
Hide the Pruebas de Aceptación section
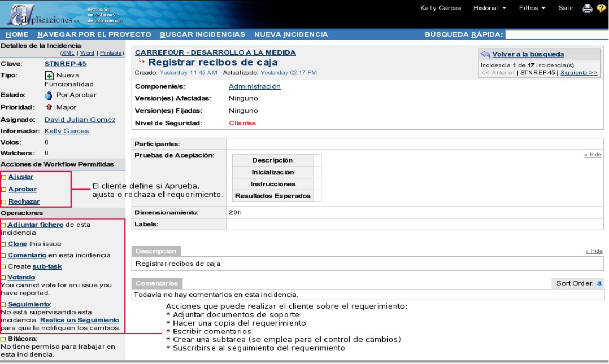pos(593,155)
